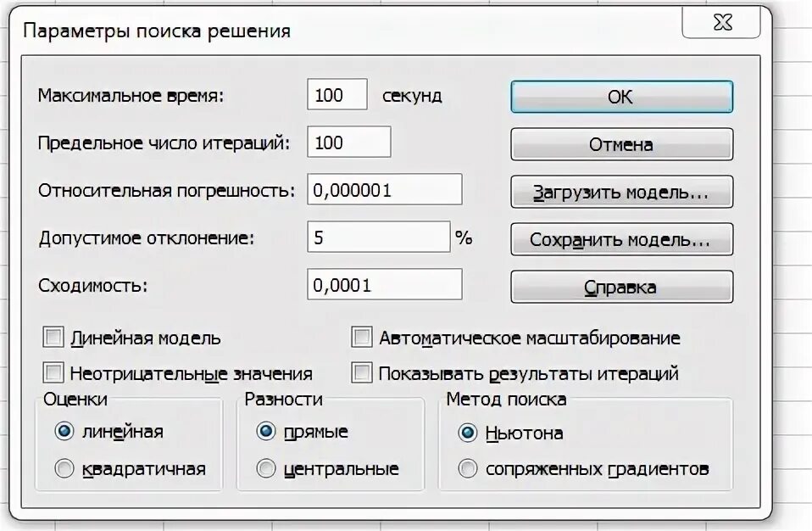812x531 pixels.
Task: Choose центральные differences radio button
Action: click(x=266, y=468)
